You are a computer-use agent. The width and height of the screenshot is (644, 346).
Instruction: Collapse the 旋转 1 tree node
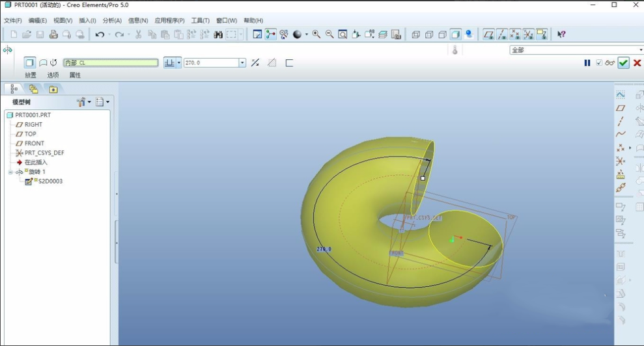click(10, 172)
